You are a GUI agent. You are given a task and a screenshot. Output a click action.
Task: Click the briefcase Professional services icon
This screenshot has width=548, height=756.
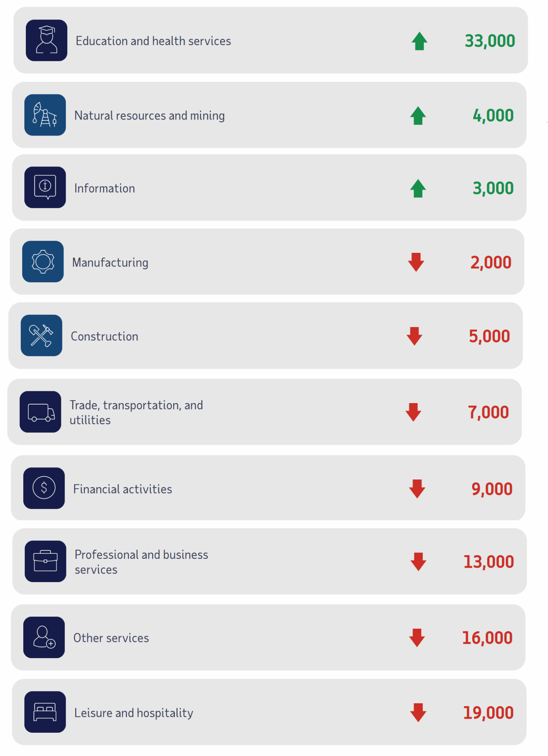[45, 561]
